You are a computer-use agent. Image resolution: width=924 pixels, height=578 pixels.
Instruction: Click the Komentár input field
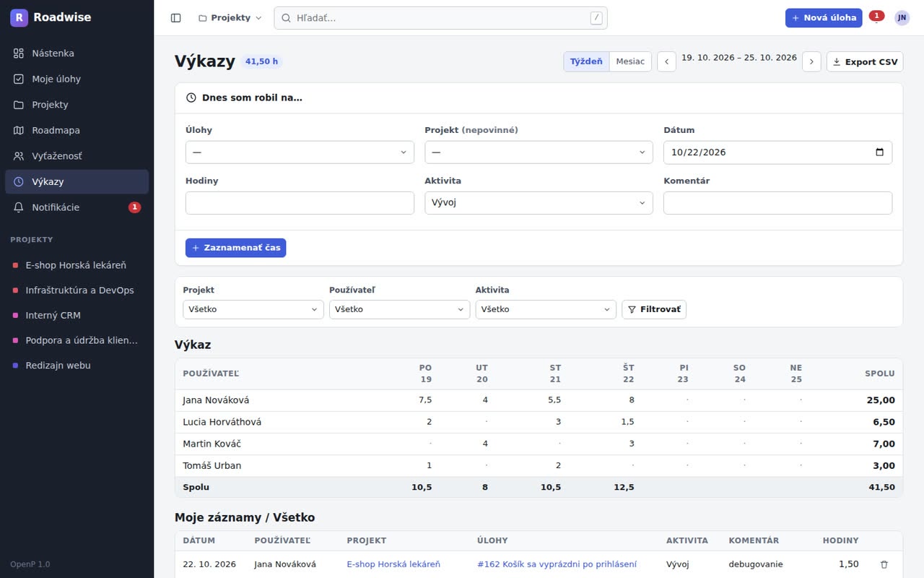[x=777, y=203]
